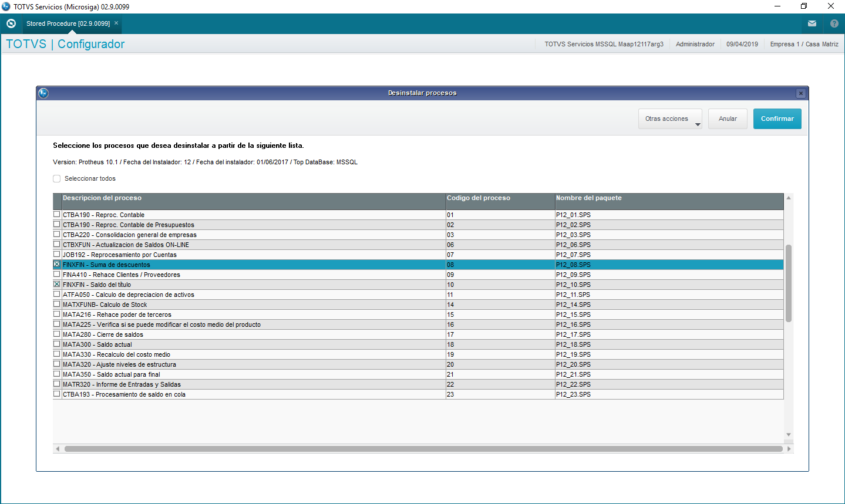The image size is (845, 504).
Task: Check the MATA330 Recalculo del costo medio checkbox
Action: click(x=57, y=354)
